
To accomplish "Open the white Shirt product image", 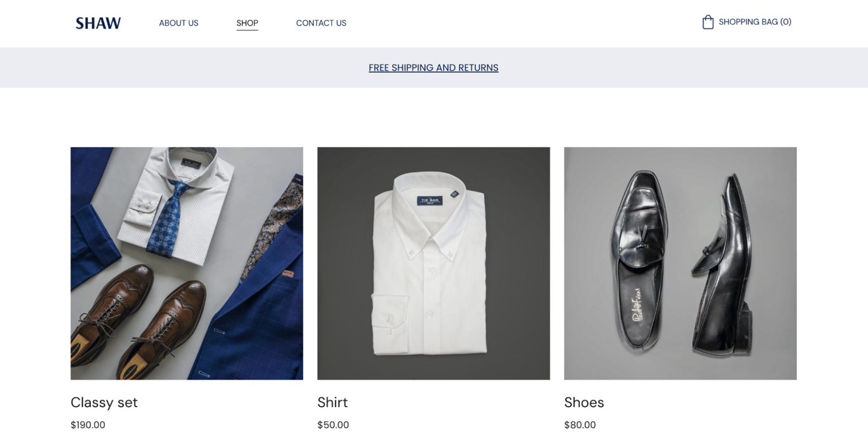I will (433, 263).
